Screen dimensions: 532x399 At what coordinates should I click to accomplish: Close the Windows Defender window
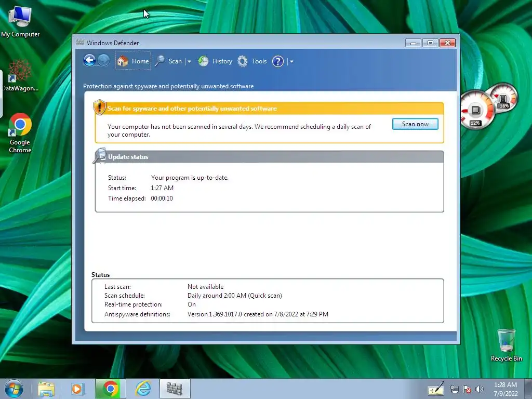pos(447,43)
